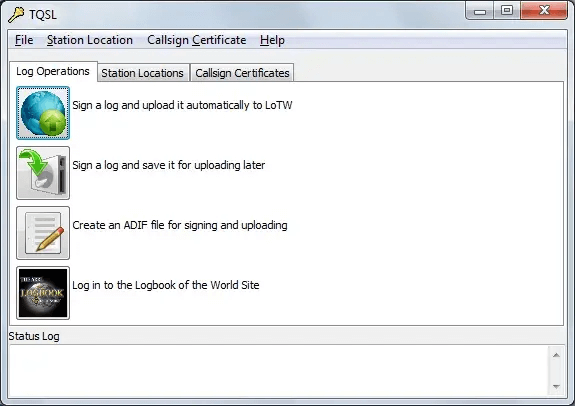Click the green arrow save-log icon

(x=43, y=173)
